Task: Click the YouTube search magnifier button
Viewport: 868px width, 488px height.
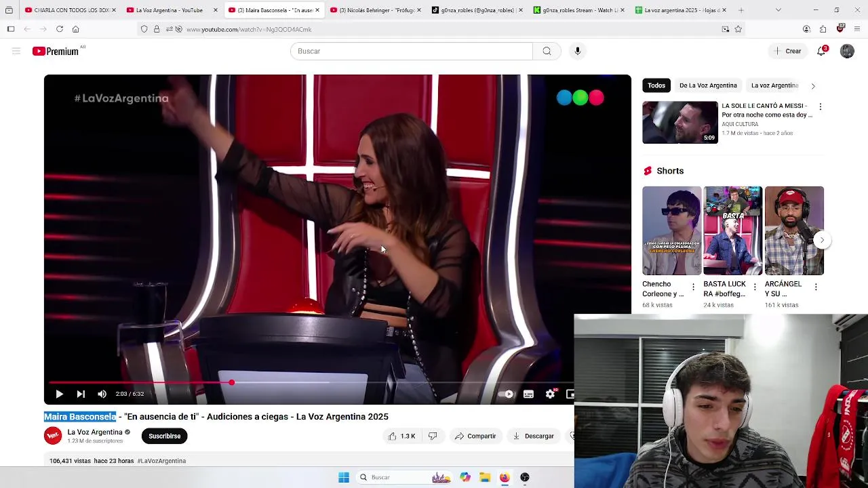Action: pyautogui.click(x=547, y=51)
